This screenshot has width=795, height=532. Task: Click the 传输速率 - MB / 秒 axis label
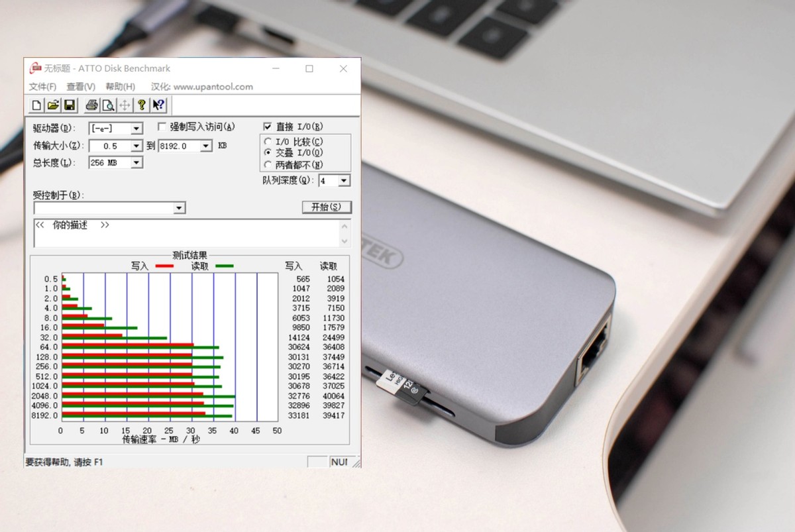(161, 439)
